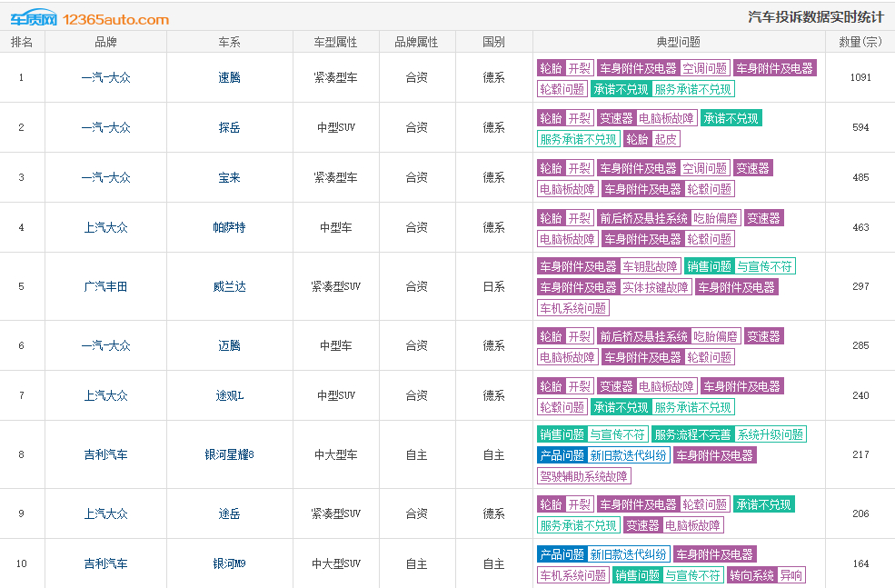Open the 迈腾 car series link
Image resolution: width=895 pixels, height=588 pixels.
(x=230, y=346)
